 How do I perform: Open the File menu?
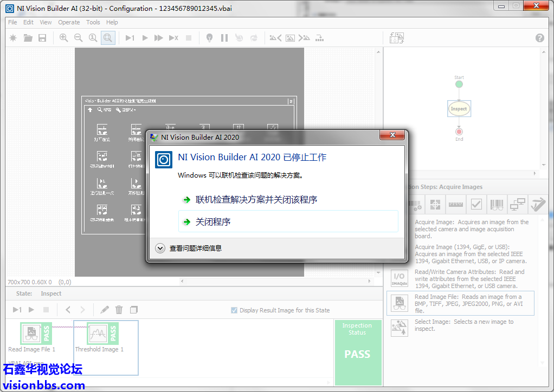12,22
